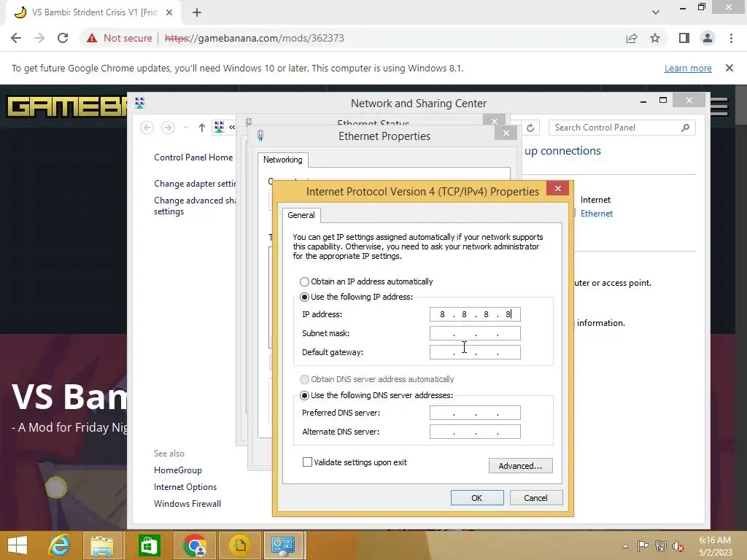Viewport: 747px width, 560px height.
Task: Click the network tray icon
Action: pos(660,546)
